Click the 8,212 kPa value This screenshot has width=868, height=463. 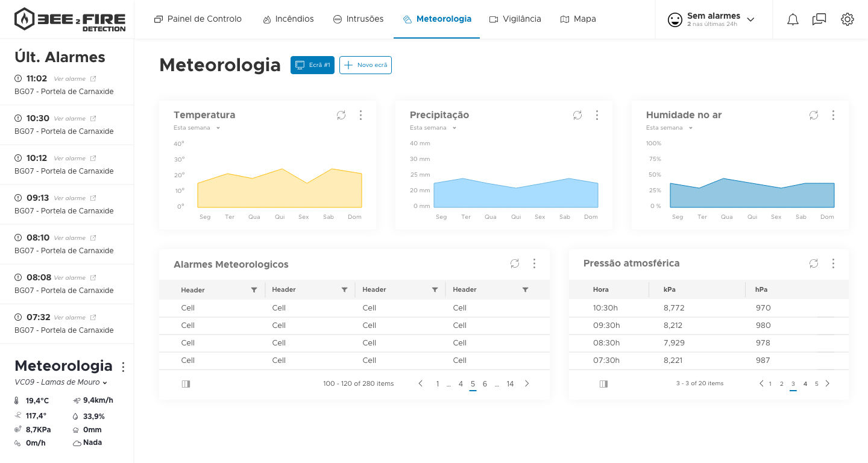[673, 326]
